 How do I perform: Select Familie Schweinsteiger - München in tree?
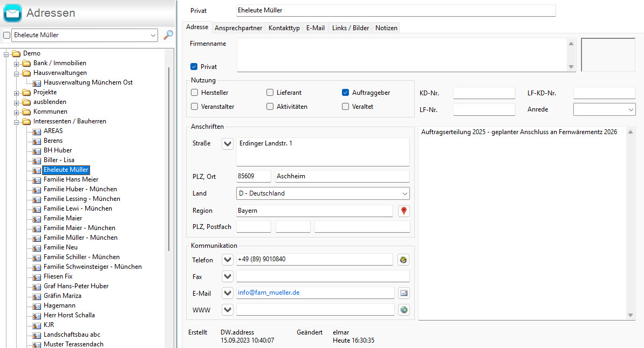pos(92,267)
